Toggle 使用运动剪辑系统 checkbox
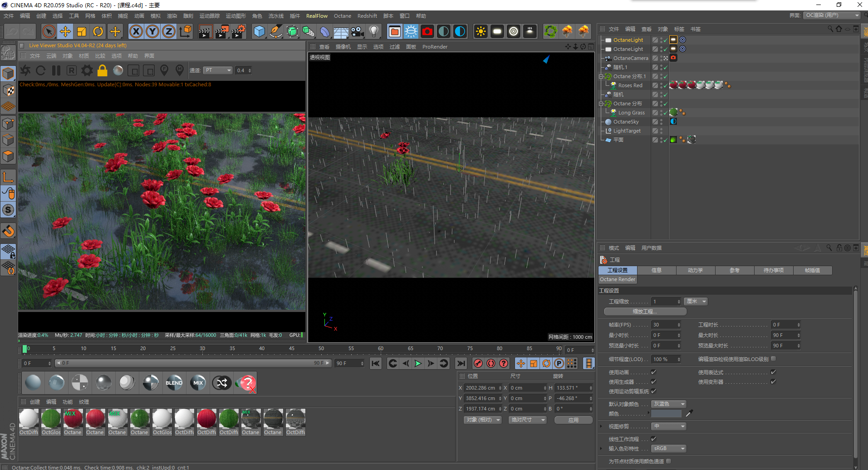Screen dimensions: 868x470 (654, 391)
